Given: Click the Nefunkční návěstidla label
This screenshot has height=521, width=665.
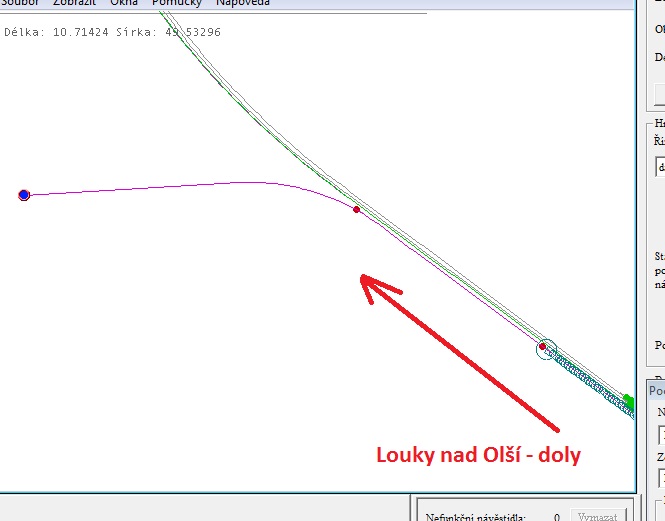Looking at the screenshot, I should [475, 517].
